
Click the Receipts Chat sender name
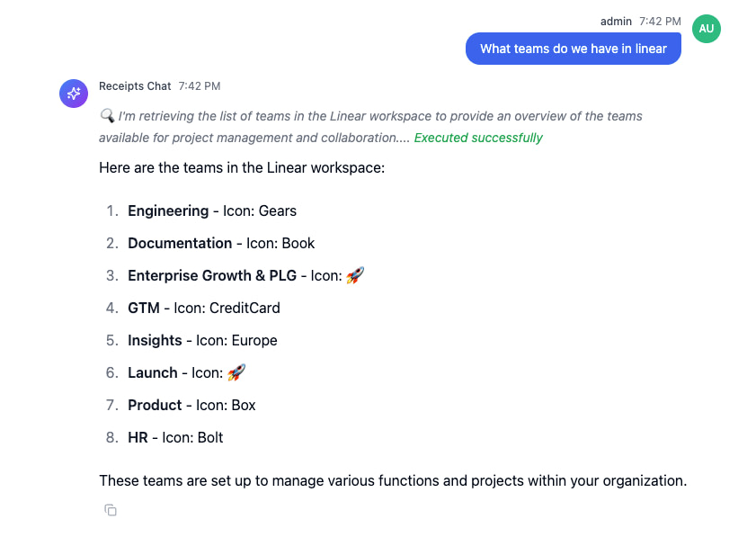pyautogui.click(x=135, y=85)
